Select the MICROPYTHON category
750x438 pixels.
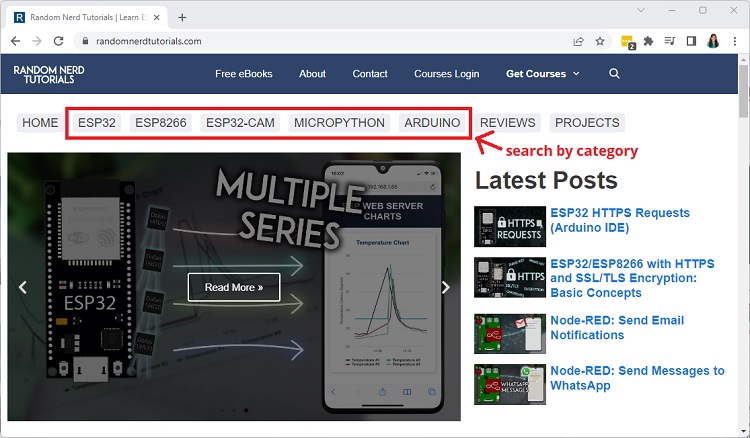pyautogui.click(x=339, y=123)
